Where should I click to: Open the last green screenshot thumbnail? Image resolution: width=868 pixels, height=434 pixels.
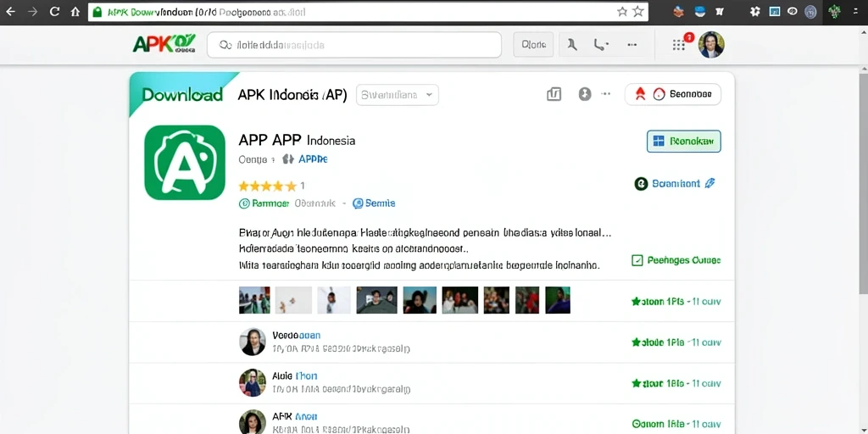coord(558,300)
